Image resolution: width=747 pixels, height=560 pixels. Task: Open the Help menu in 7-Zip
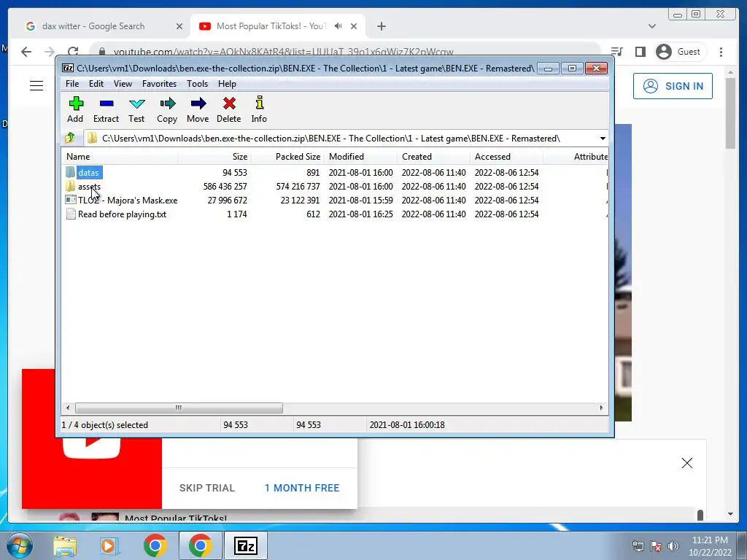[x=228, y=84]
